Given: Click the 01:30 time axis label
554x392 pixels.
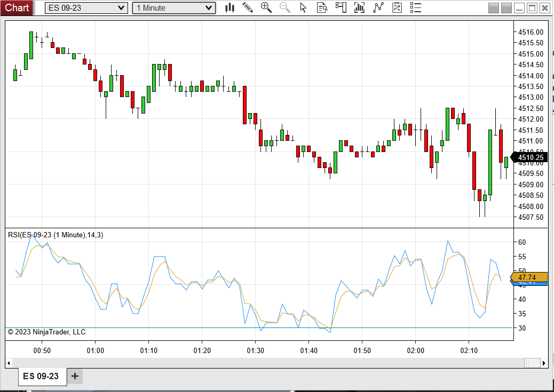Looking at the screenshot, I should coord(256,350).
